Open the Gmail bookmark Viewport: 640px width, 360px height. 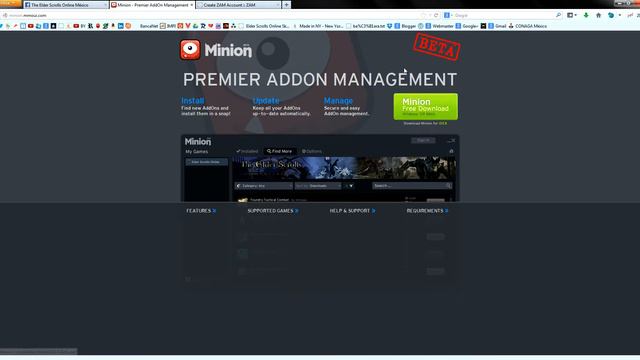tap(497, 26)
